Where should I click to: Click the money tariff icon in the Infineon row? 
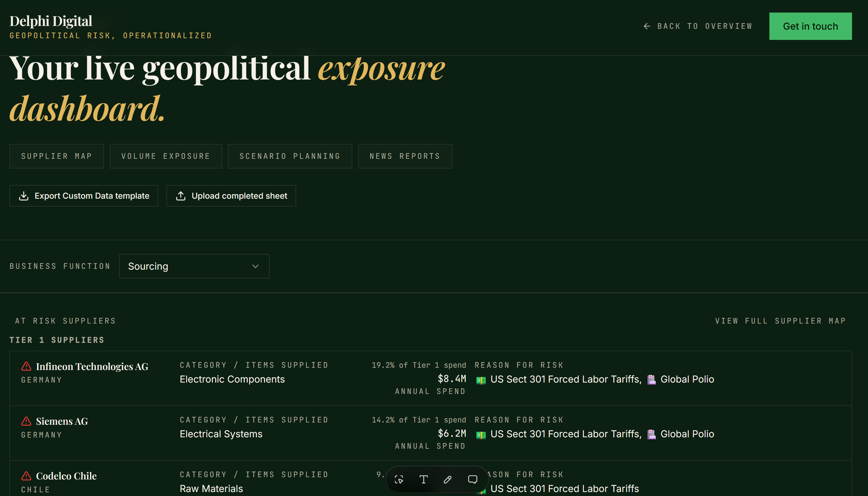click(x=481, y=380)
